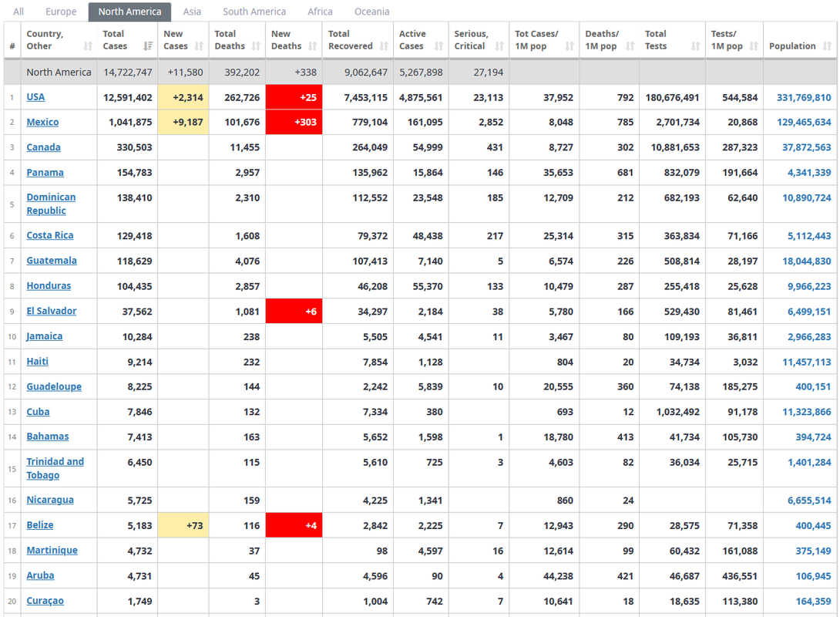
Task: Click the red +25 new deaths cell
Action: pos(294,97)
